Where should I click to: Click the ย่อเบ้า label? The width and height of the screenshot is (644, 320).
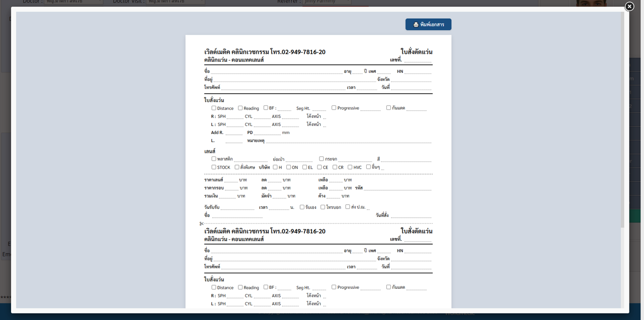click(279, 159)
